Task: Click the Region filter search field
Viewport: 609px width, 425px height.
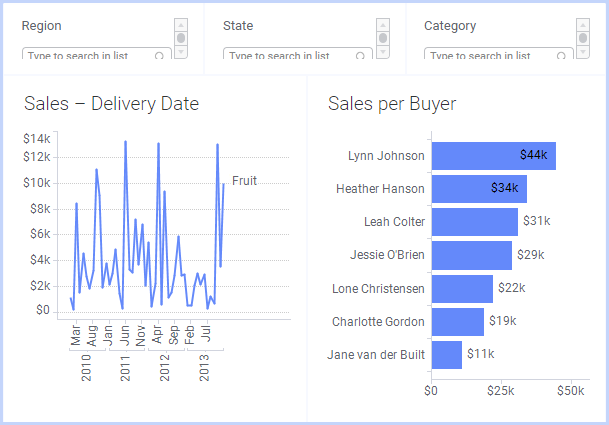Action: point(90,57)
